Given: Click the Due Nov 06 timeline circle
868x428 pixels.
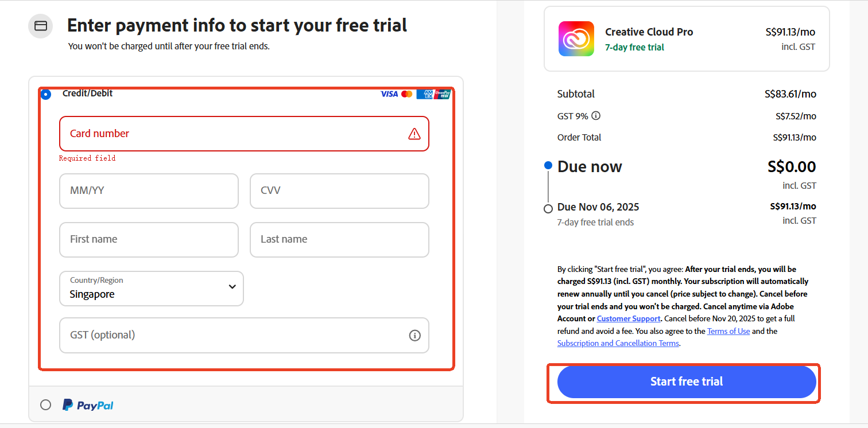Looking at the screenshot, I should tap(548, 208).
